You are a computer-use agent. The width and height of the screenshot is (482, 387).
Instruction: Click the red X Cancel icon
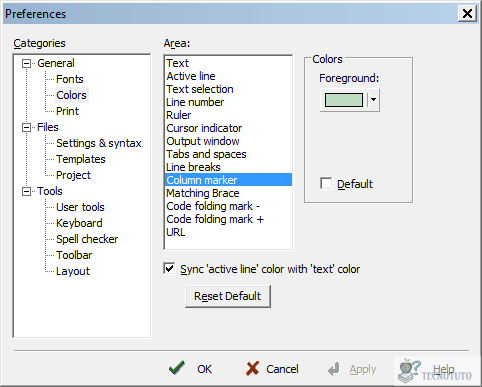(x=252, y=369)
